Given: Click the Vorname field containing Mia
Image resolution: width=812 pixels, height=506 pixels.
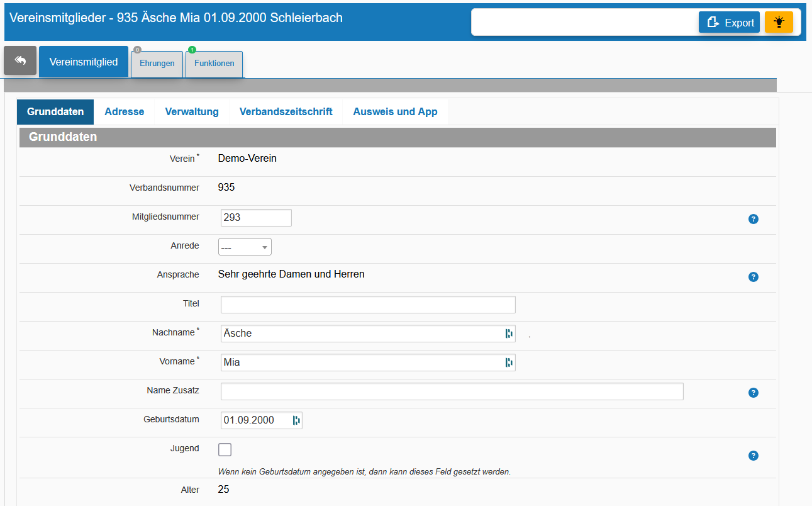Looking at the screenshot, I should 368,363.
